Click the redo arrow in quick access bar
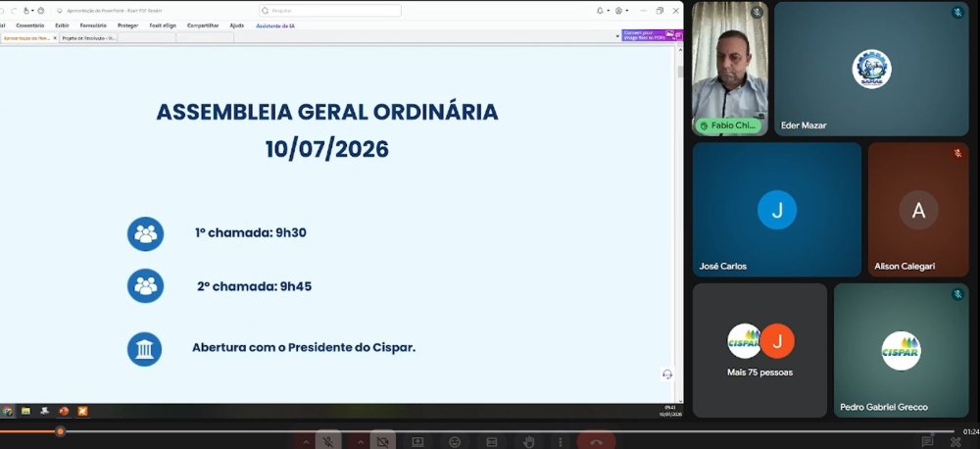Image resolution: width=980 pixels, height=449 pixels. (14, 11)
